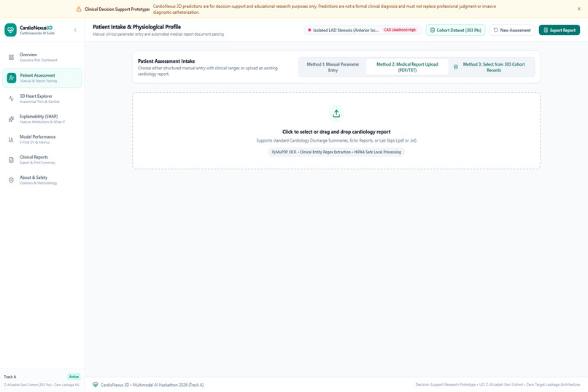Click the warning triangle icon in banner

pos(79,9)
